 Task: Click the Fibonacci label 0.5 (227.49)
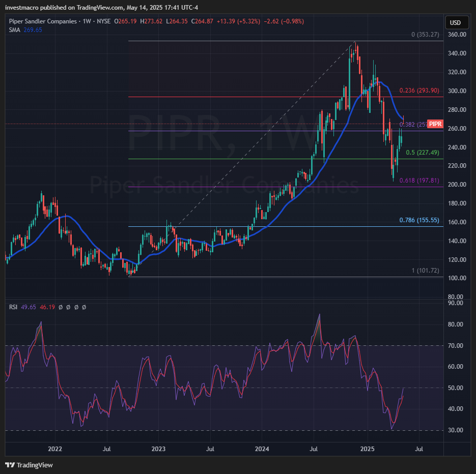click(423, 152)
